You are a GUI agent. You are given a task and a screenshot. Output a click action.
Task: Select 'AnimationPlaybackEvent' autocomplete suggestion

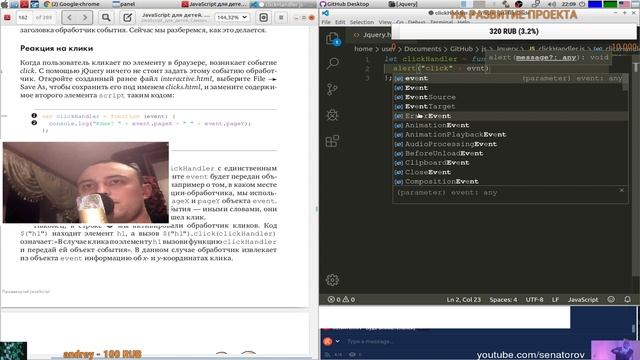[510, 135]
